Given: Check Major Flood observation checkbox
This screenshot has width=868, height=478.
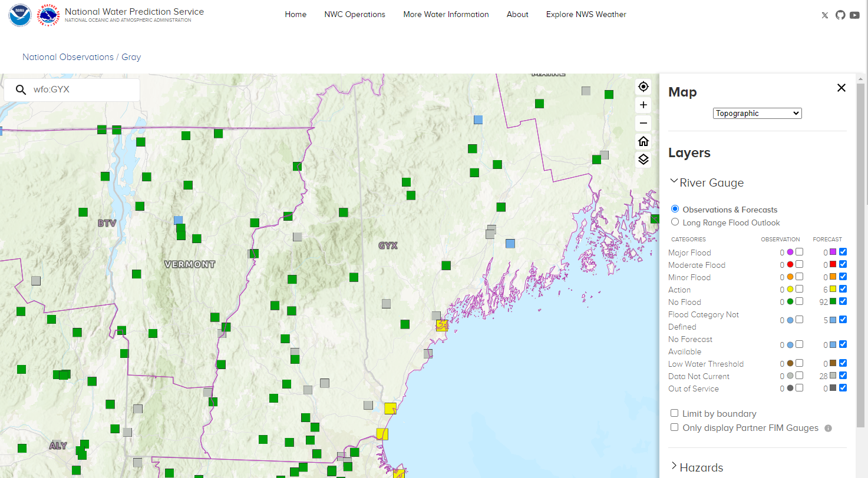Looking at the screenshot, I should [799, 252].
